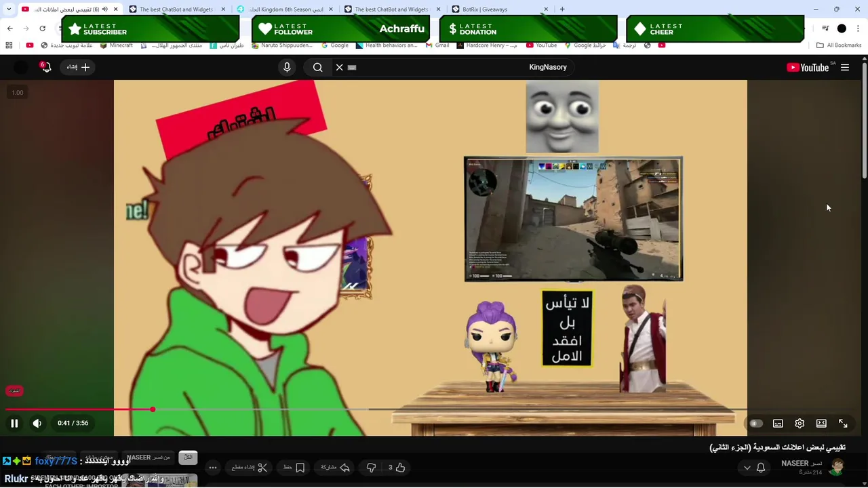Open the Chrome apps grid shortcut
Screen dimensions: 868x488
(9, 45)
